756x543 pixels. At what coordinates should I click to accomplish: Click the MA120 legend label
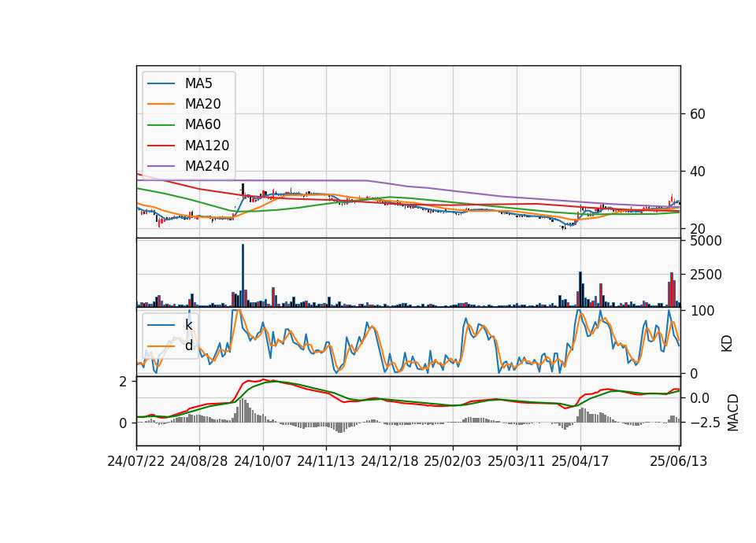coord(207,146)
